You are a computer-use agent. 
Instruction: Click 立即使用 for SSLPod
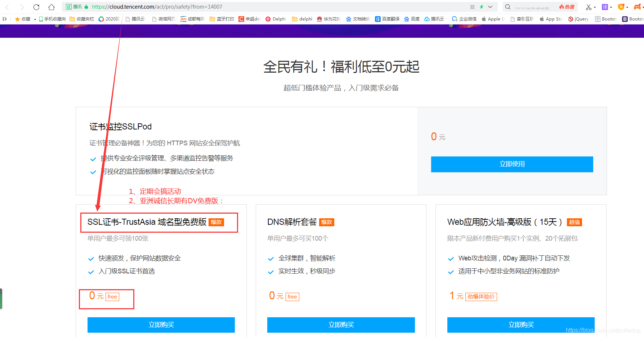coord(512,164)
